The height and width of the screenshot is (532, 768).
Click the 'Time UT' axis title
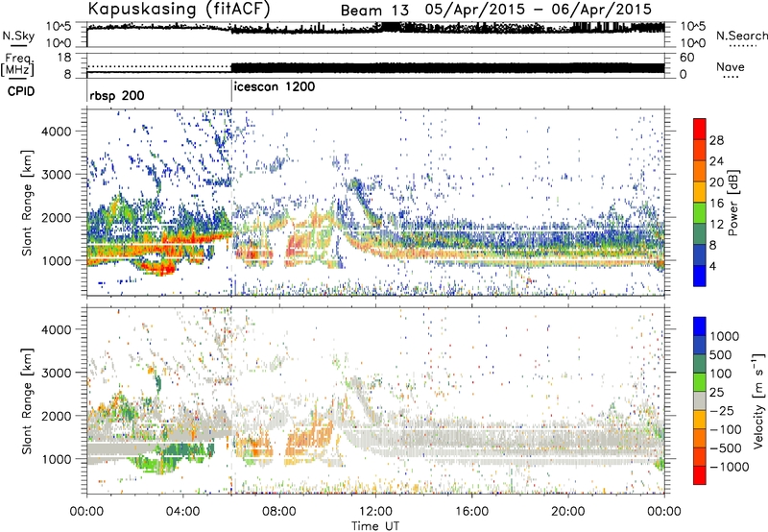[x=375, y=526]
